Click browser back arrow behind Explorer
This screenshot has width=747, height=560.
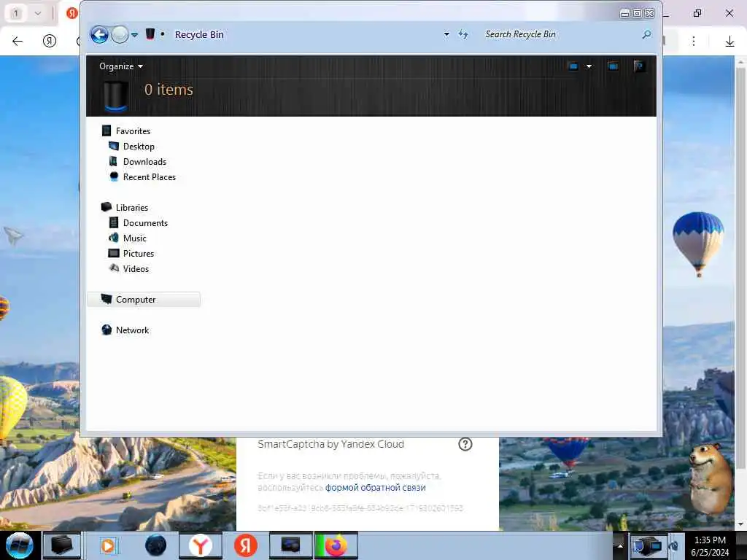(x=18, y=42)
